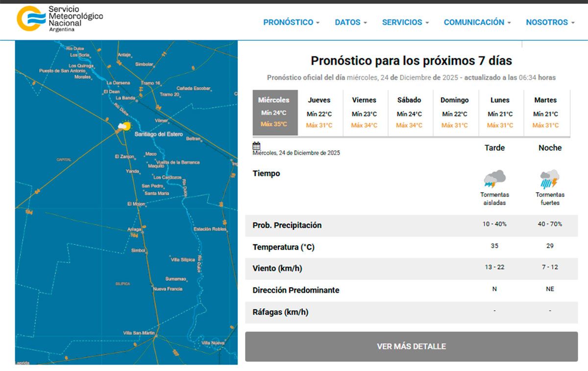The height and width of the screenshot is (371, 588).
Task: Click the sun-cloud marker on the map
Action: 124,127
